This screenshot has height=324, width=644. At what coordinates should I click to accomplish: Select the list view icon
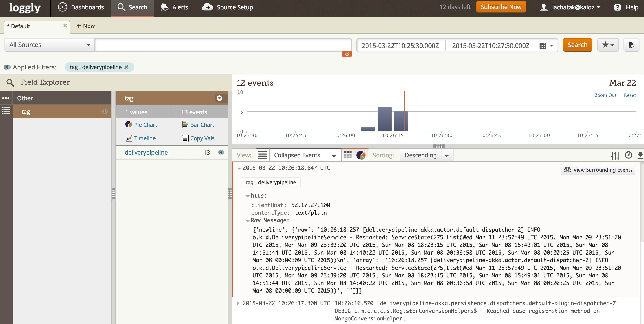point(263,155)
